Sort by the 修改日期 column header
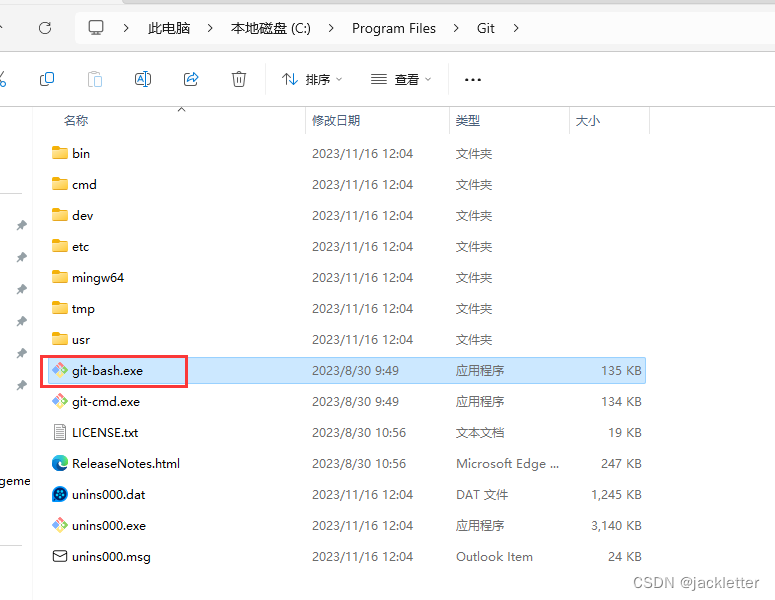The image size is (775, 600). [x=336, y=120]
